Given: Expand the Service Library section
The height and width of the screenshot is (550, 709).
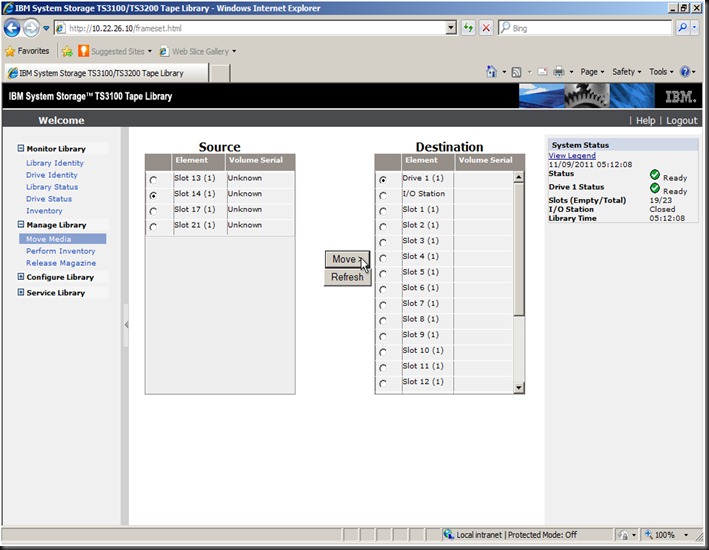Looking at the screenshot, I should 20,292.
